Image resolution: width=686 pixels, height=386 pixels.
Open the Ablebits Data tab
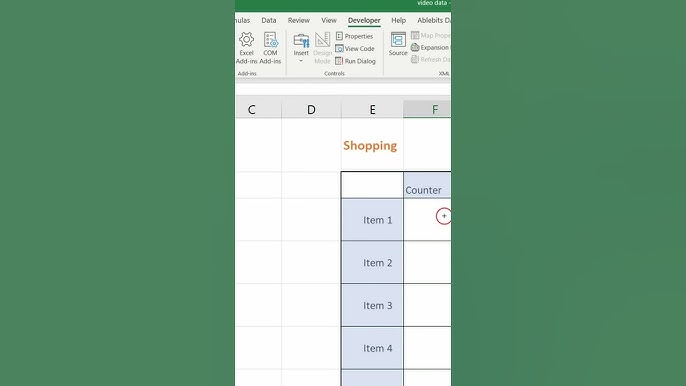point(433,20)
